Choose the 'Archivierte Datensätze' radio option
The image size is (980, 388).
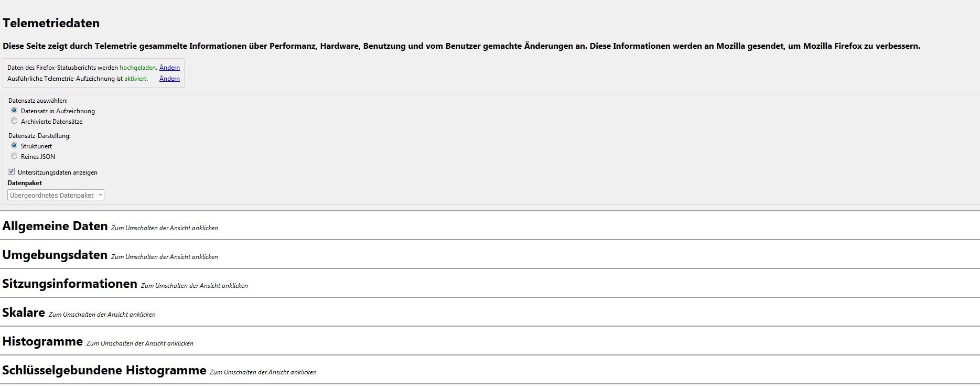(x=14, y=121)
